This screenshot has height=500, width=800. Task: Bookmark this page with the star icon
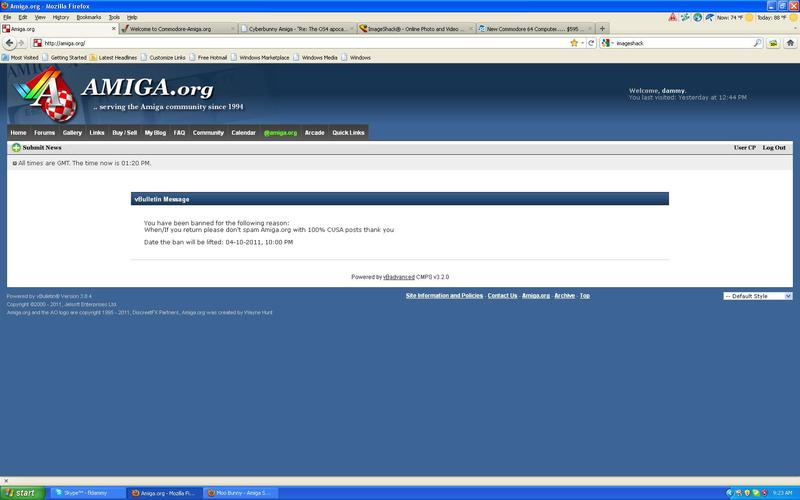click(574, 43)
